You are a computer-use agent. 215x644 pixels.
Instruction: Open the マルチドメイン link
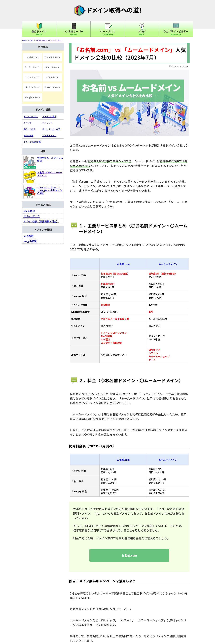49,135
